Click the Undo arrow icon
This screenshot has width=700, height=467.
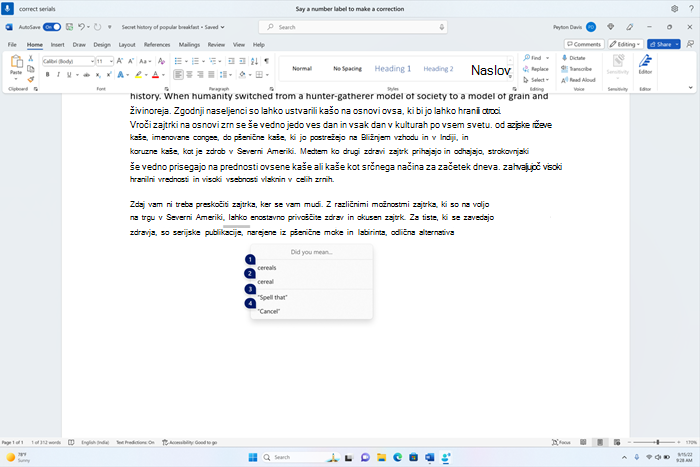[x=81, y=27]
